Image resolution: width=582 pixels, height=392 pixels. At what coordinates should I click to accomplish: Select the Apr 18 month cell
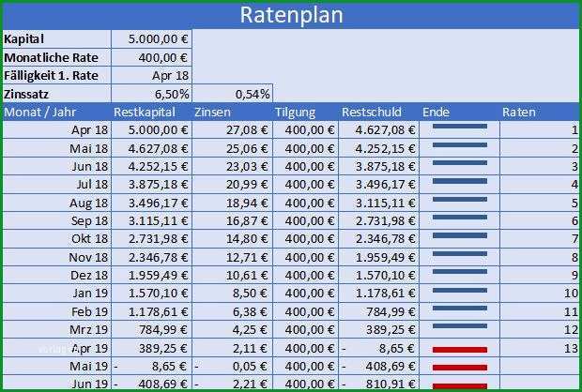tap(56, 129)
